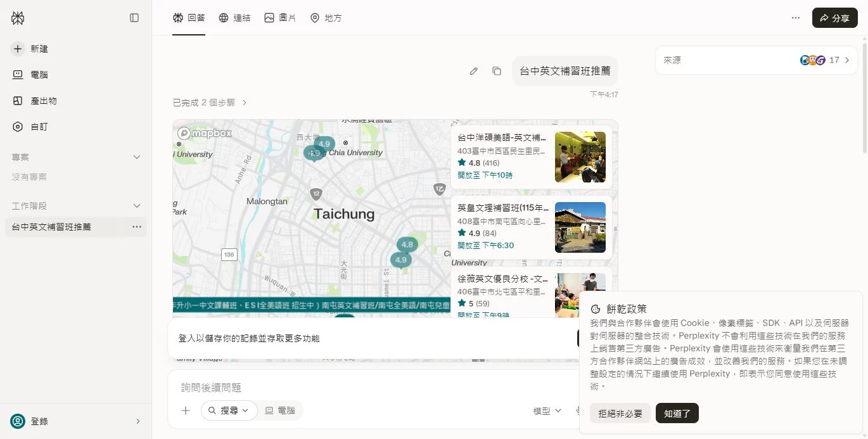Switch to the 回答 tab

click(x=189, y=18)
